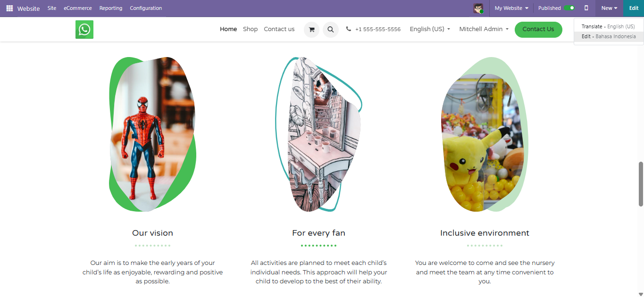Click the WhatsApp logo in header

[84, 29]
